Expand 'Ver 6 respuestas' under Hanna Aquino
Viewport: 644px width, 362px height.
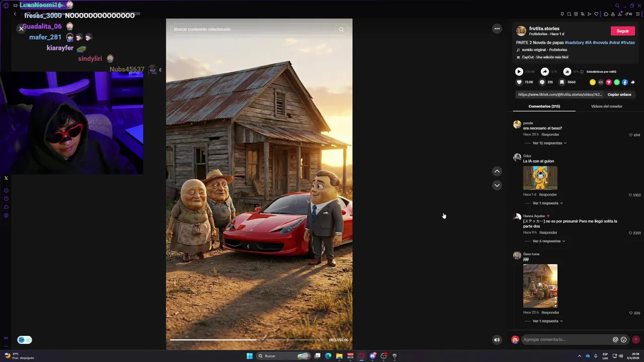(548, 241)
